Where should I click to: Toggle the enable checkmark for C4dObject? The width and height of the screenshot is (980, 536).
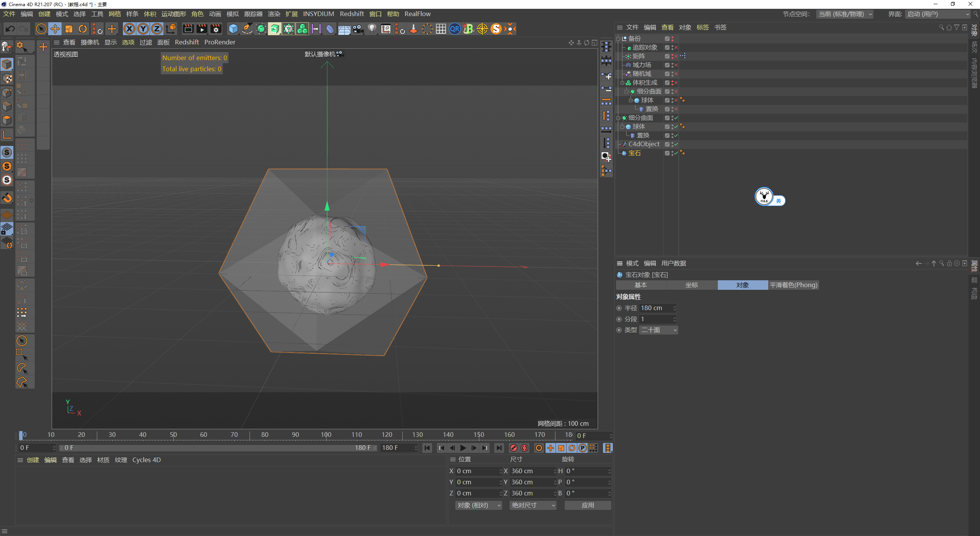click(x=676, y=144)
